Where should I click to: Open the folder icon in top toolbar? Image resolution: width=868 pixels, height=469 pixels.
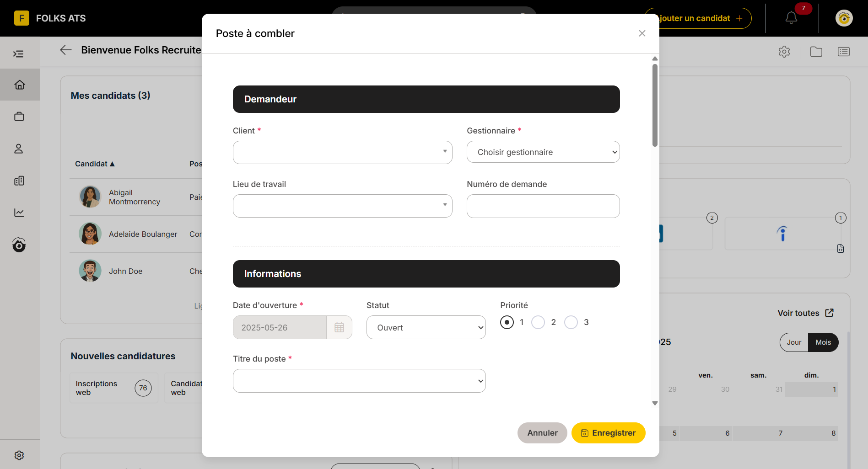816,52
